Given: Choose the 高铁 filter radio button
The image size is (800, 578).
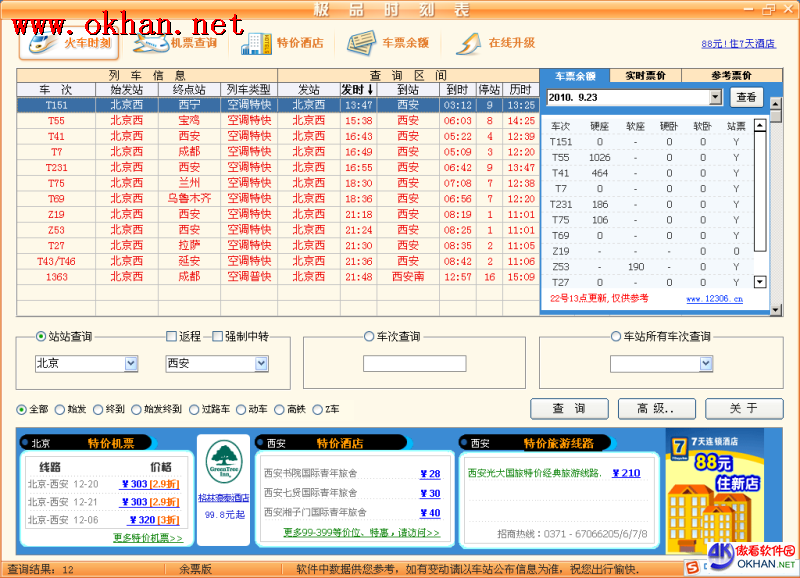Looking at the screenshot, I should [279, 409].
